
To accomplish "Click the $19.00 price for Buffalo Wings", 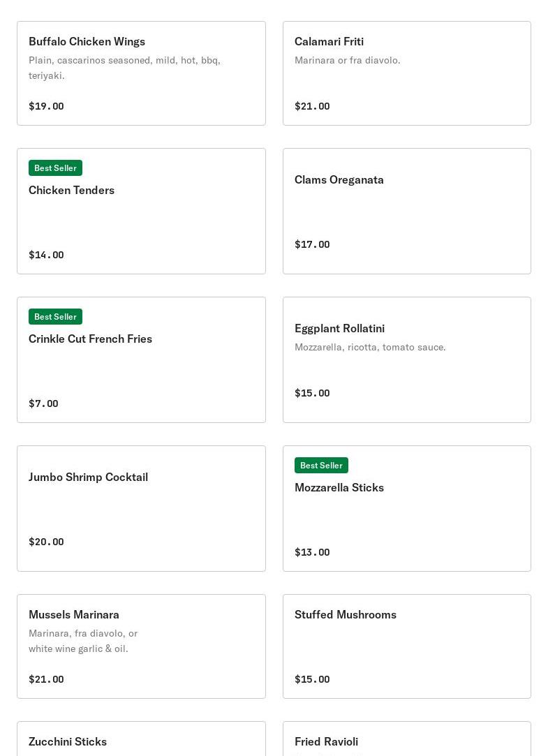I will 46,106.
